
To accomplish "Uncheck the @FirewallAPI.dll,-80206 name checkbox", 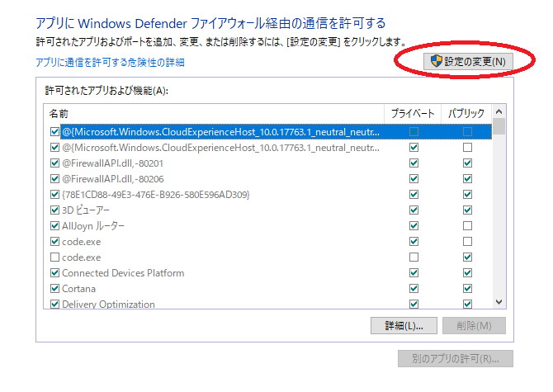I will click(x=54, y=179).
